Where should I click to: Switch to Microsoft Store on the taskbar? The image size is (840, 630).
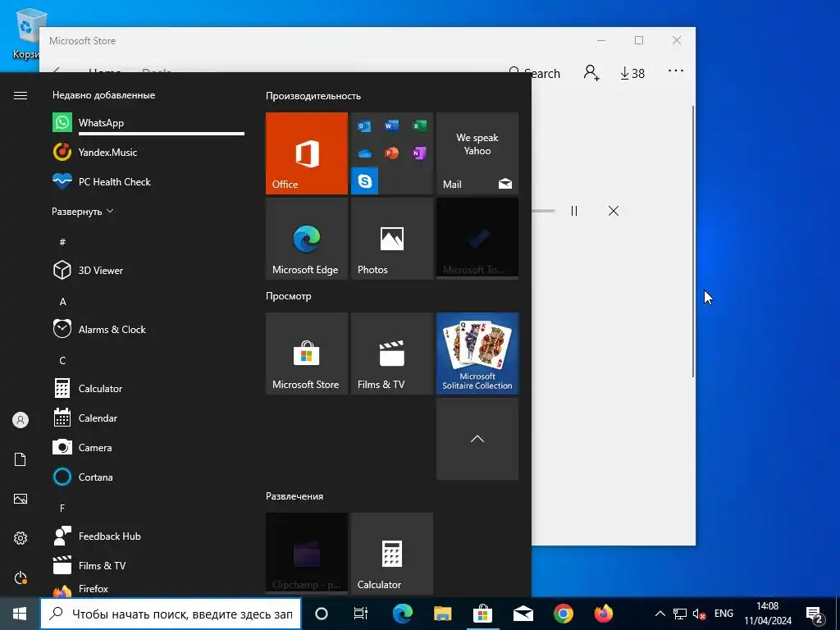pyautogui.click(x=482, y=614)
